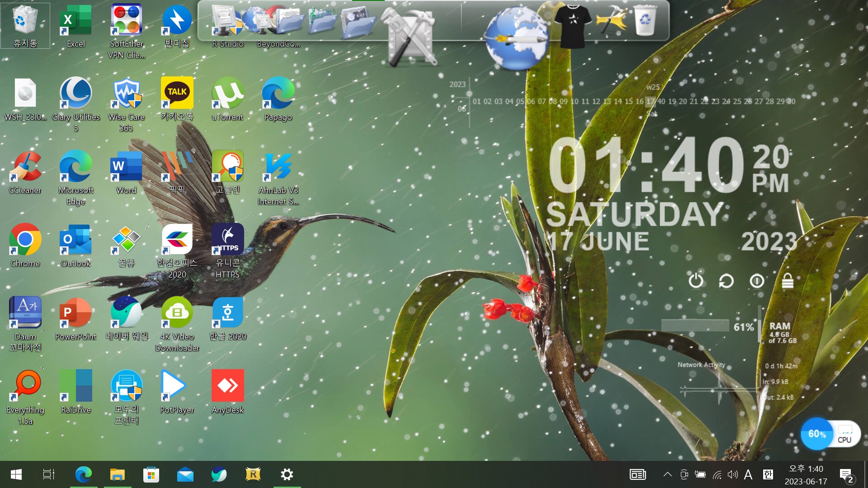Open Task View on the taskbar

coord(48,474)
